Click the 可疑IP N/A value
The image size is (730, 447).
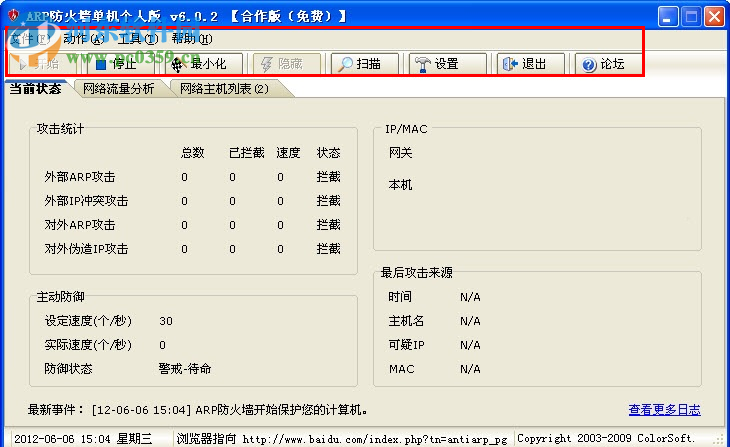pos(470,345)
